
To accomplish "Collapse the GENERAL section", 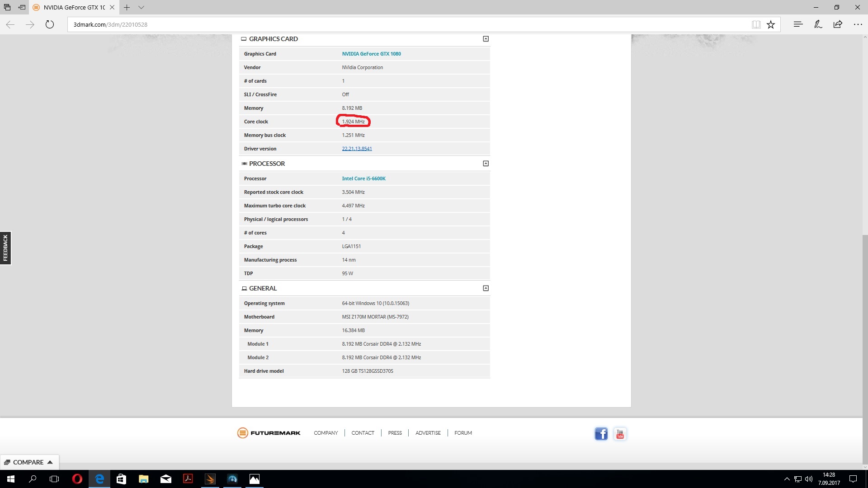I will (x=486, y=288).
